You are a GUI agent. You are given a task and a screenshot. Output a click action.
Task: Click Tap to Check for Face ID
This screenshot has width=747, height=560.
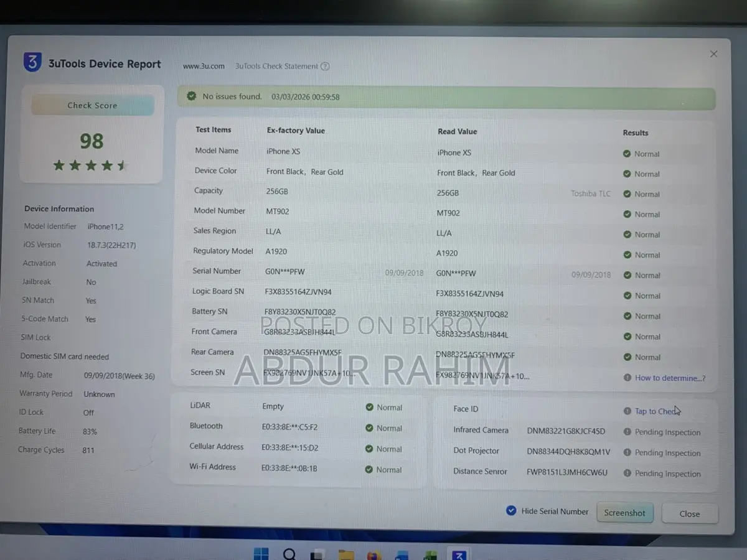656,411
